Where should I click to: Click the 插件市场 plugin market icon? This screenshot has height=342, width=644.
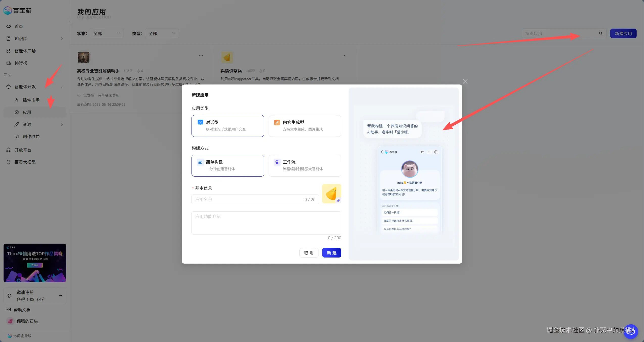(x=17, y=100)
